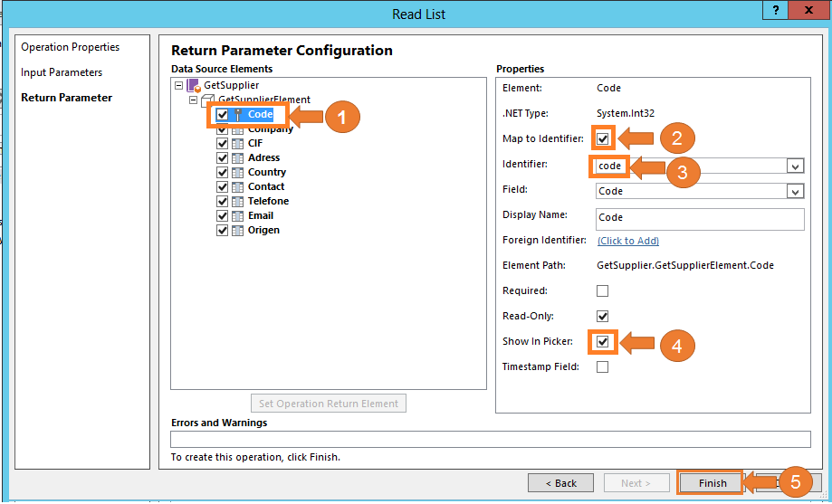Switch to Input Parameters step
The height and width of the screenshot is (504, 832).
62,72
